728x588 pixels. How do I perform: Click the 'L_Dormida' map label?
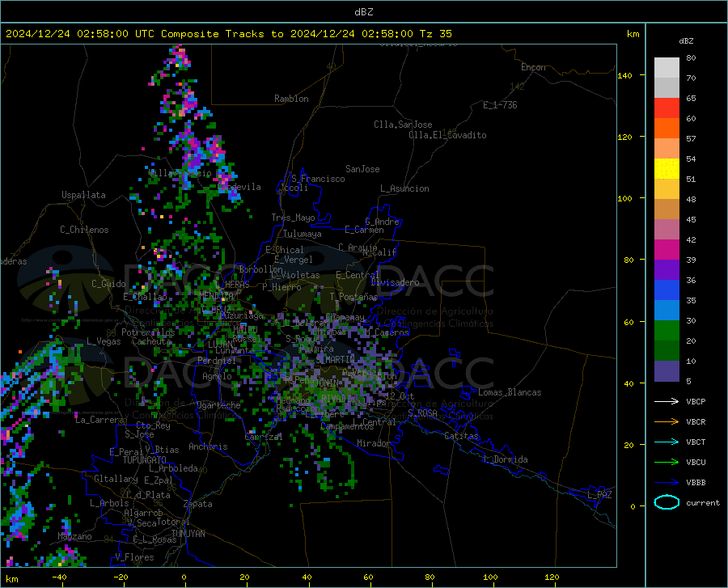tap(505, 459)
